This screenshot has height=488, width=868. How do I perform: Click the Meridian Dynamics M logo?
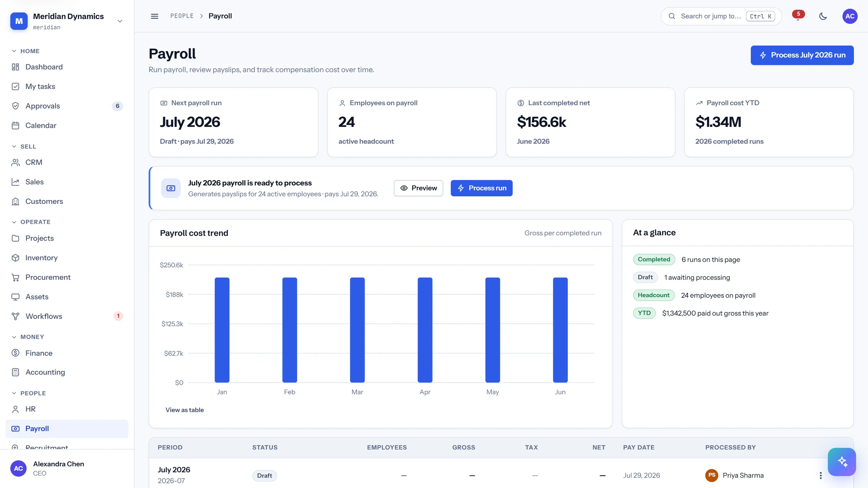pos(19,21)
